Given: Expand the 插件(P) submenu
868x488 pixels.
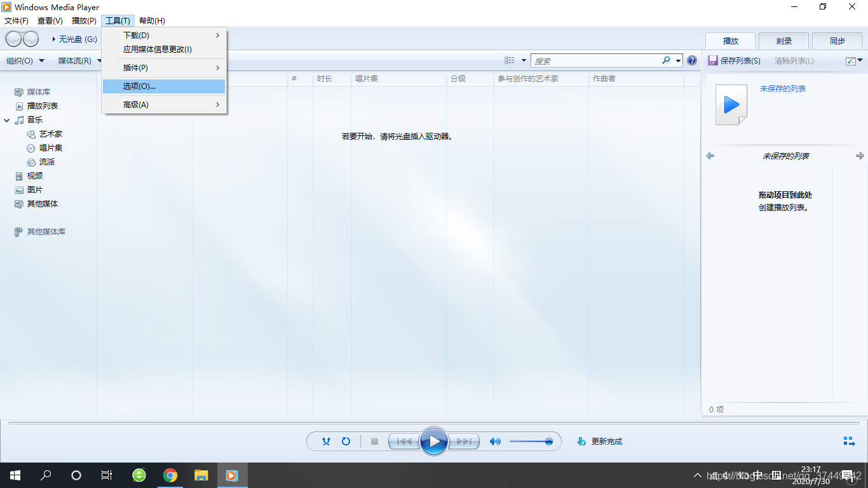Looking at the screenshot, I should (164, 68).
